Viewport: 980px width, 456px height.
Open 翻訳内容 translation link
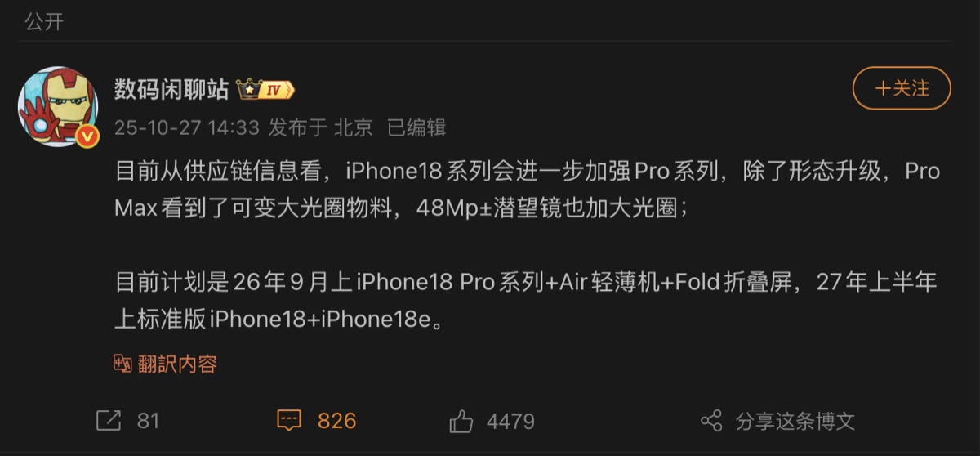[177, 364]
